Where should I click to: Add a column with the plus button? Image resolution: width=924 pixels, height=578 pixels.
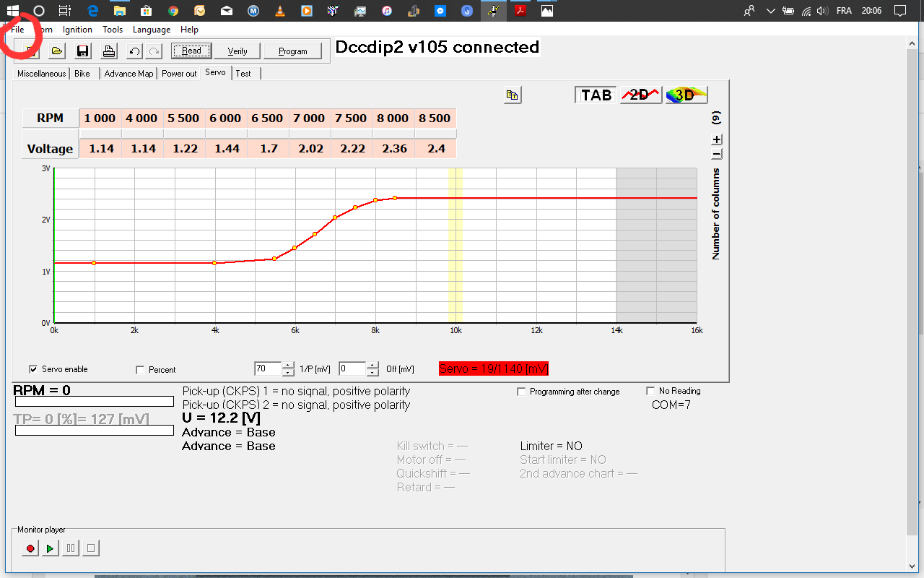pos(717,139)
